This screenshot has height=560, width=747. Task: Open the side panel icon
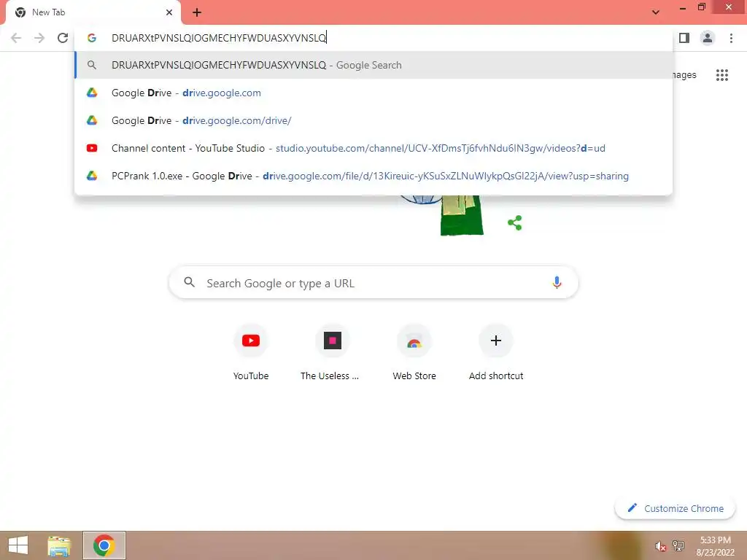[684, 38]
